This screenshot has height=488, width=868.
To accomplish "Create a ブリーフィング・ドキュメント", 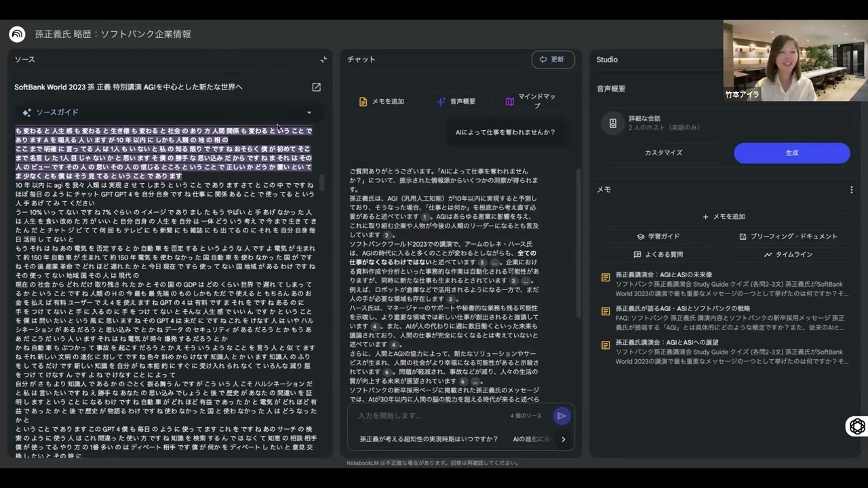I will 788,237.
